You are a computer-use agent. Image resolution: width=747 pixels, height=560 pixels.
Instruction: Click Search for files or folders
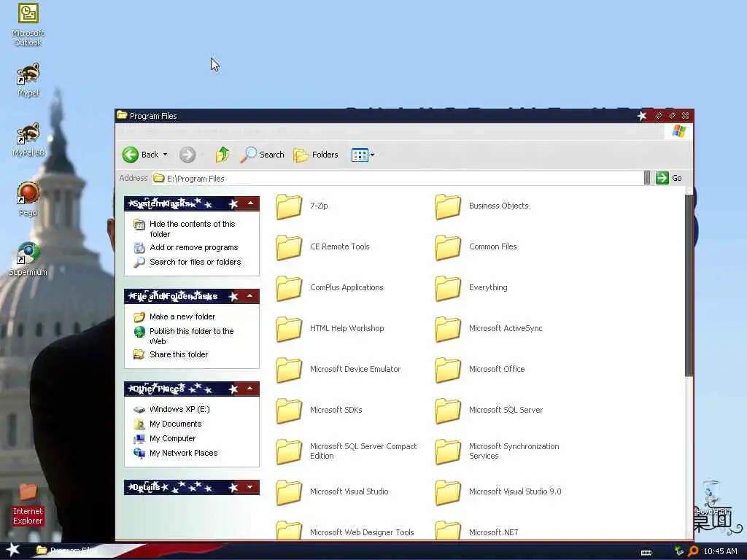coord(195,262)
